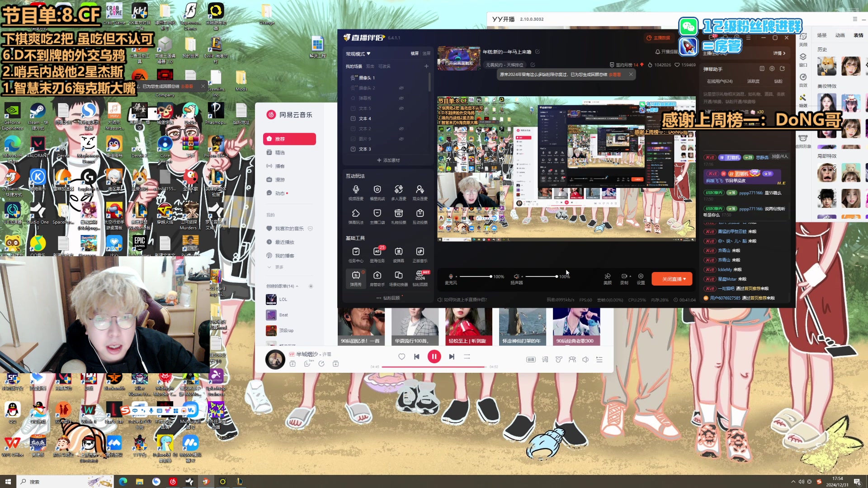Click 去看看 link in notification banner

point(615,75)
